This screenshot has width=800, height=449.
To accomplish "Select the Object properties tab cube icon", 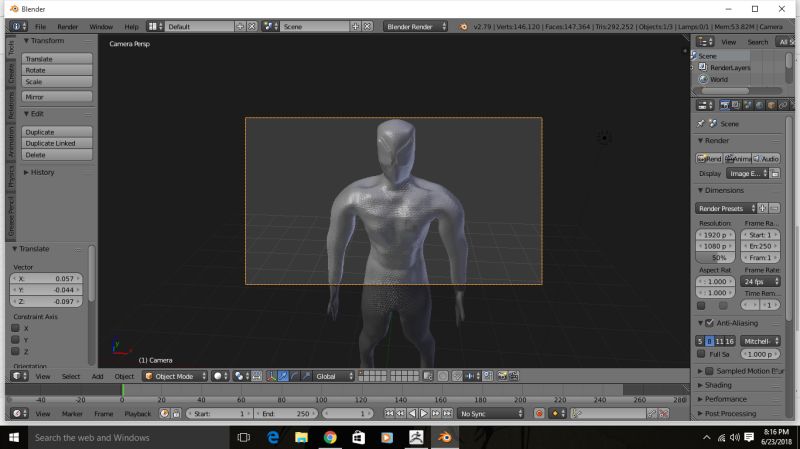I will tap(771, 105).
